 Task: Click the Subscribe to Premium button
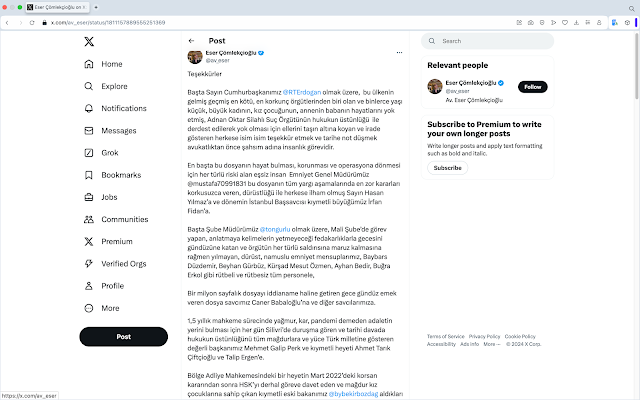click(447, 168)
